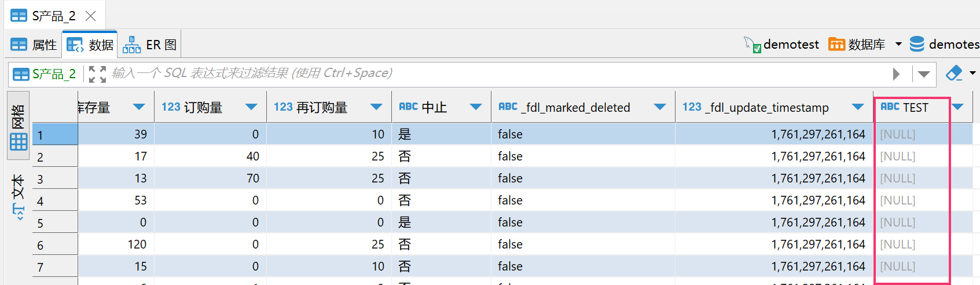Click the 数据库 database icon
The height and width of the screenshot is (285, 980).
[836, 45]
